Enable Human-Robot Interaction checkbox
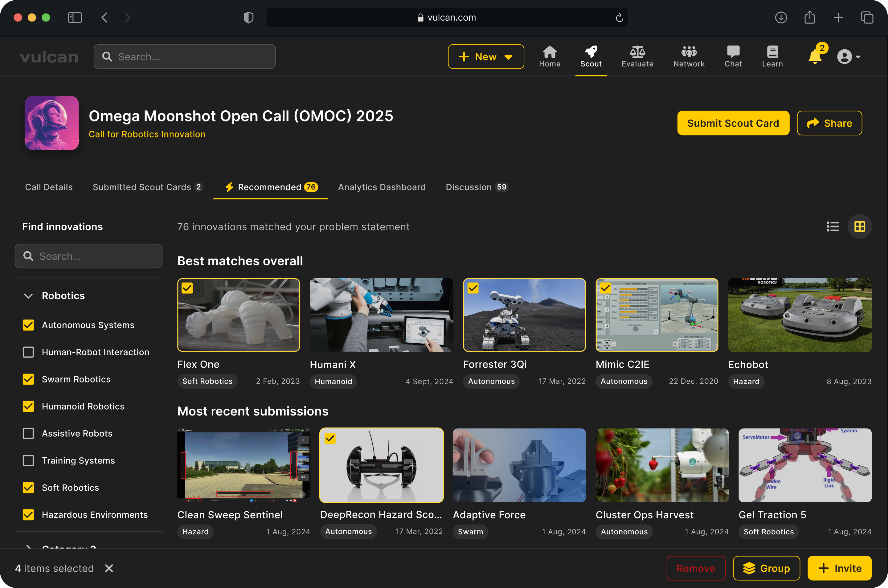 tap(28, 352)
